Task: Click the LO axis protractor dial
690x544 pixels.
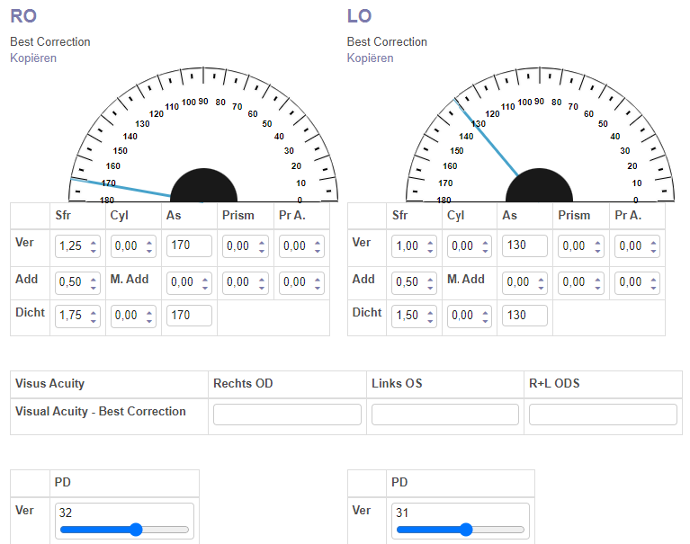Action: [x=540, y=135]
